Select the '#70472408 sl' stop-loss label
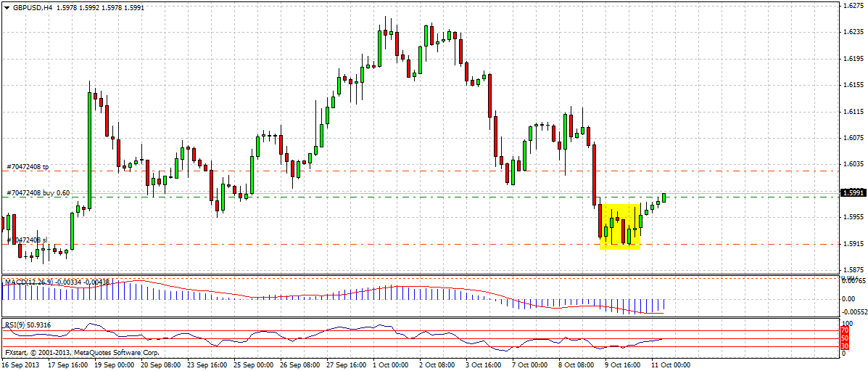 coord(25,240)
